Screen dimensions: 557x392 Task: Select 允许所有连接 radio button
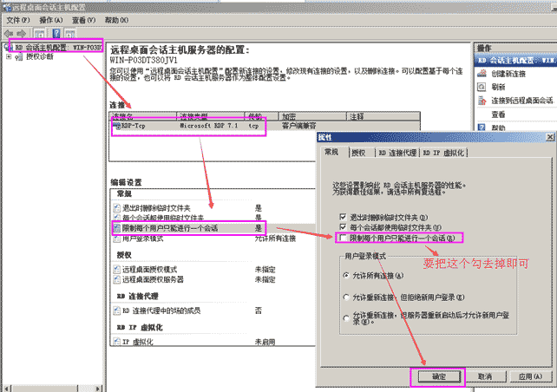coord(347,274)
